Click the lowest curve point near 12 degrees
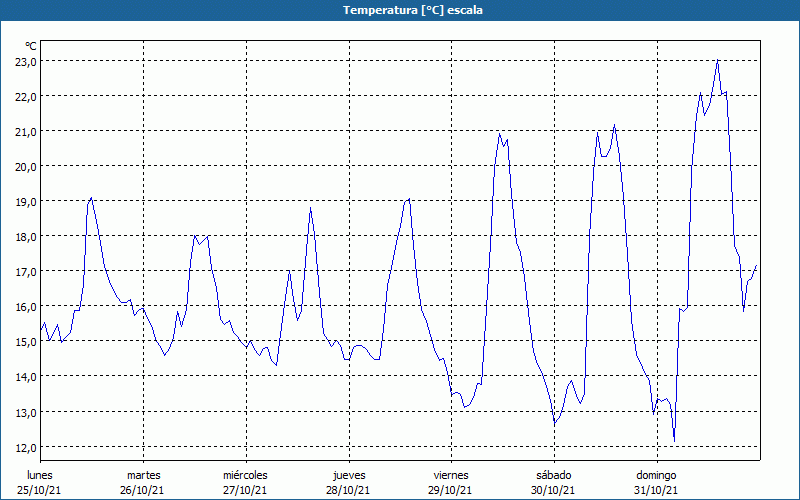The image size is (800, 500). pos(674,441)
